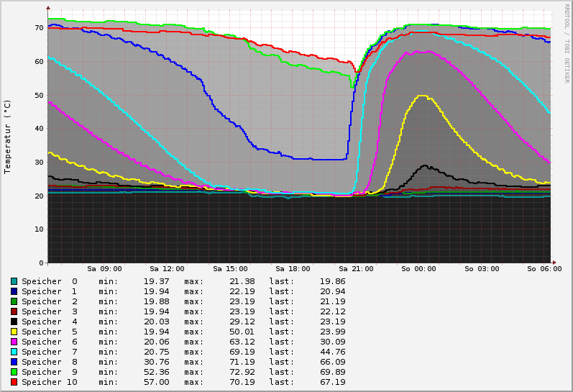This screenshot has height=392, width=573.
Task: Click the dark red Speicher 3 swatch
Action: coord(14,311)
